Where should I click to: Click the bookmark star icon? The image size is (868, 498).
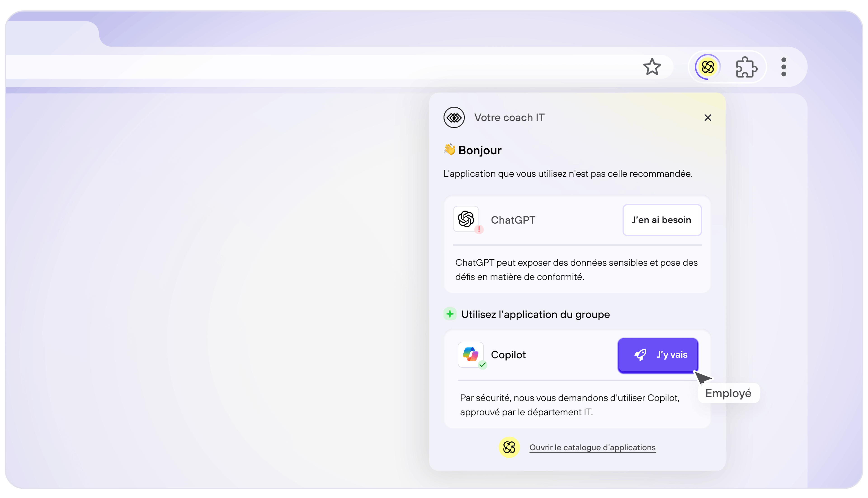pyautogui.click(x=652, y=67)
